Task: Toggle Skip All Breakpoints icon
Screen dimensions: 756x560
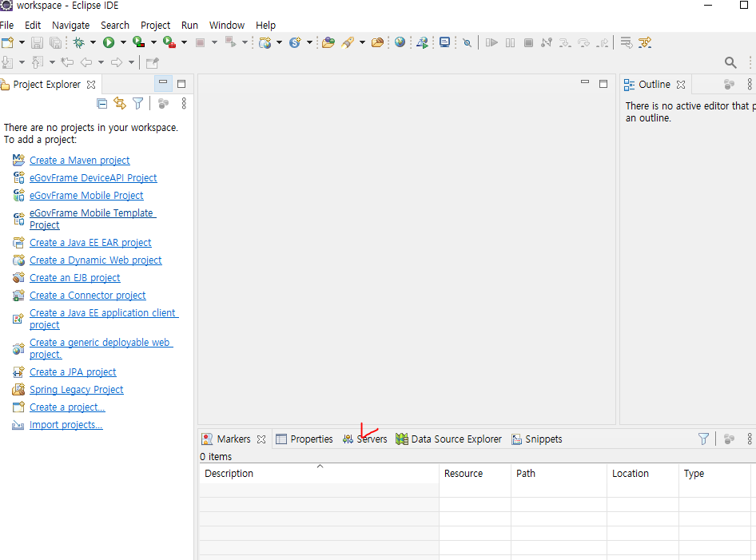Action: coord(467,42)
